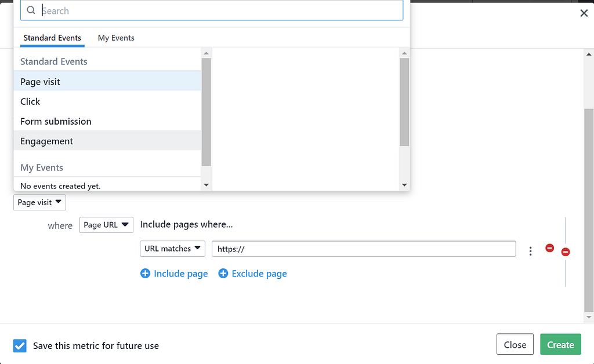The height and width of the screenshot is (364, 594).
Task: Select the Engagement event
Action: point(107,141)
